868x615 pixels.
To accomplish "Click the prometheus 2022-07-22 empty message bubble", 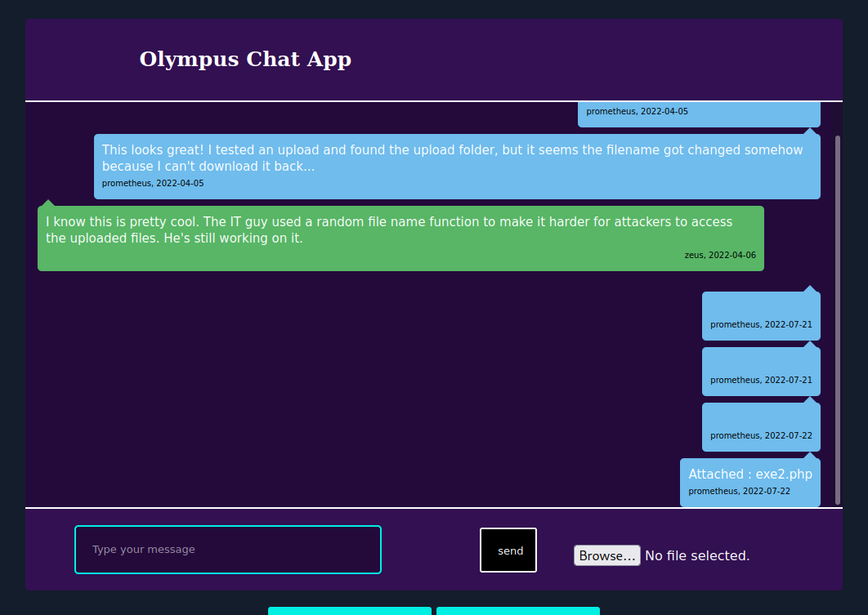I will (x=761, y=426).
